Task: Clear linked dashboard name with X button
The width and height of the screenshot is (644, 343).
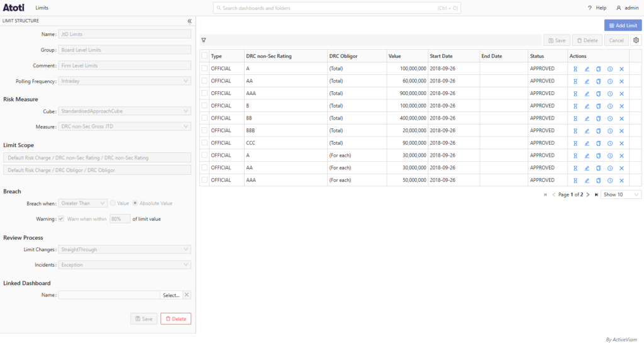Action: [x=187, y=295]
